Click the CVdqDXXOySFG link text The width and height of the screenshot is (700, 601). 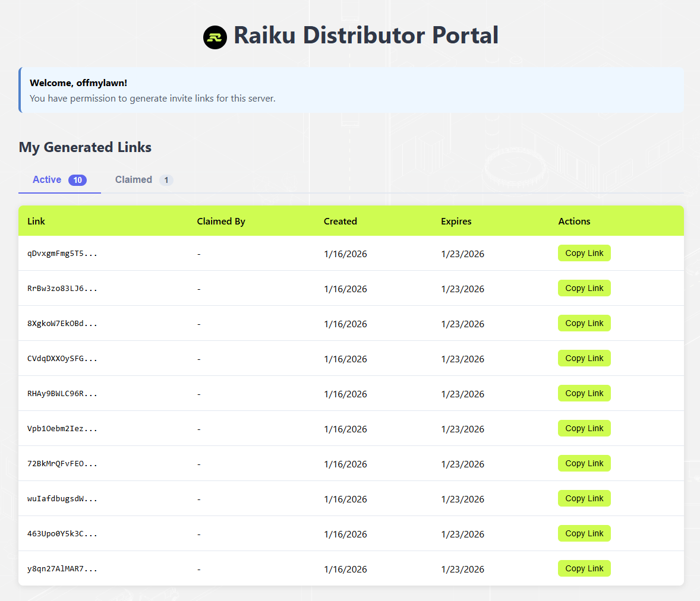coord(62,358)
